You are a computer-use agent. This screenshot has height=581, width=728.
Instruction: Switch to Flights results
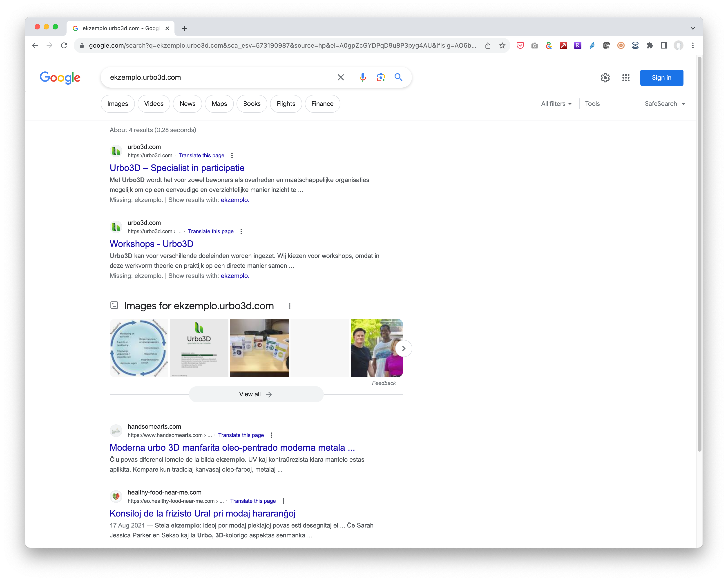point(286,104)
